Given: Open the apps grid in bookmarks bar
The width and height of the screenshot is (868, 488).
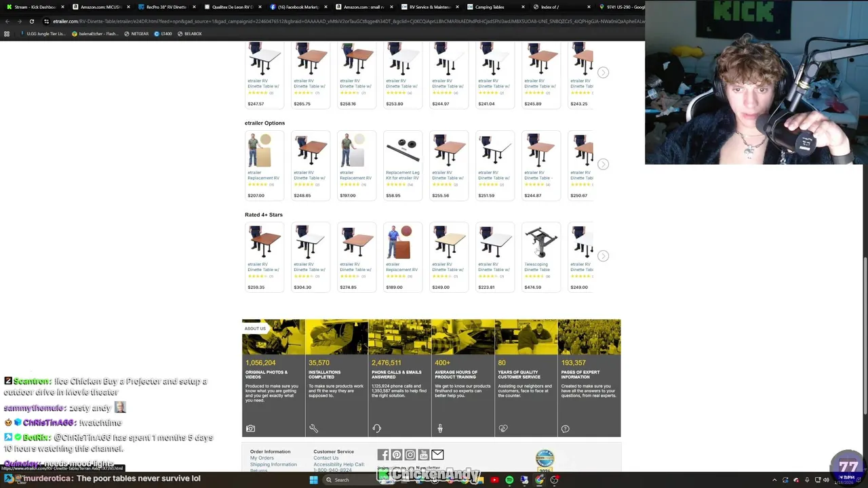Looking at the screenshot, I should click(x=7, y=34).
